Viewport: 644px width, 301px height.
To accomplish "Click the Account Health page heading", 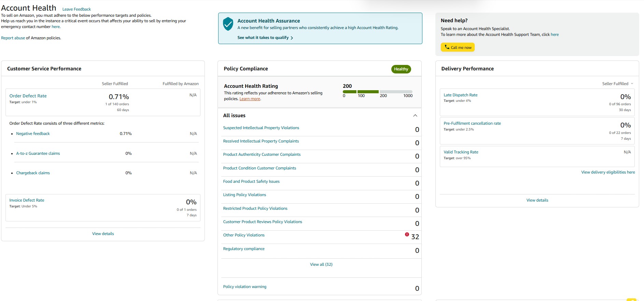I will (x=29, y=8).
